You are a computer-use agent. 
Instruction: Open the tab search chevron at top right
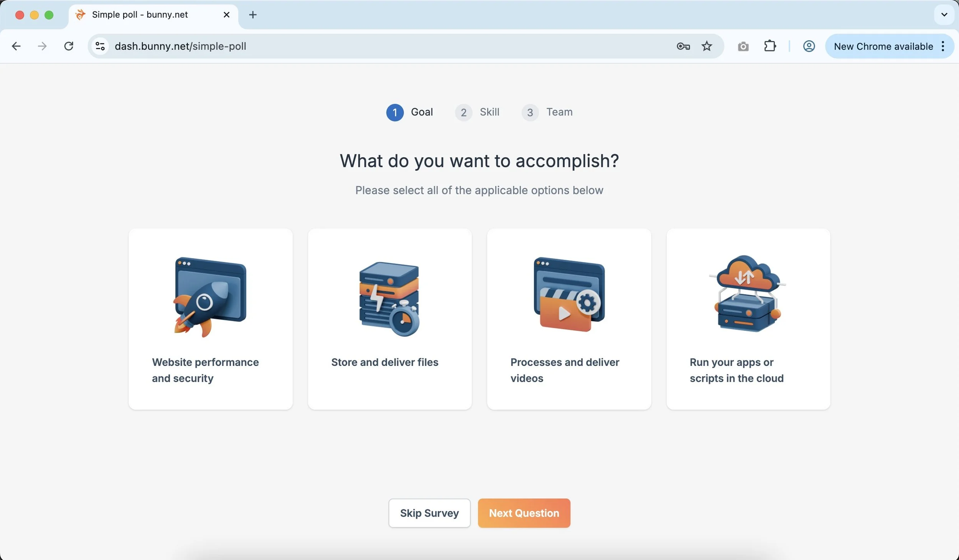(x=944, y=15)
